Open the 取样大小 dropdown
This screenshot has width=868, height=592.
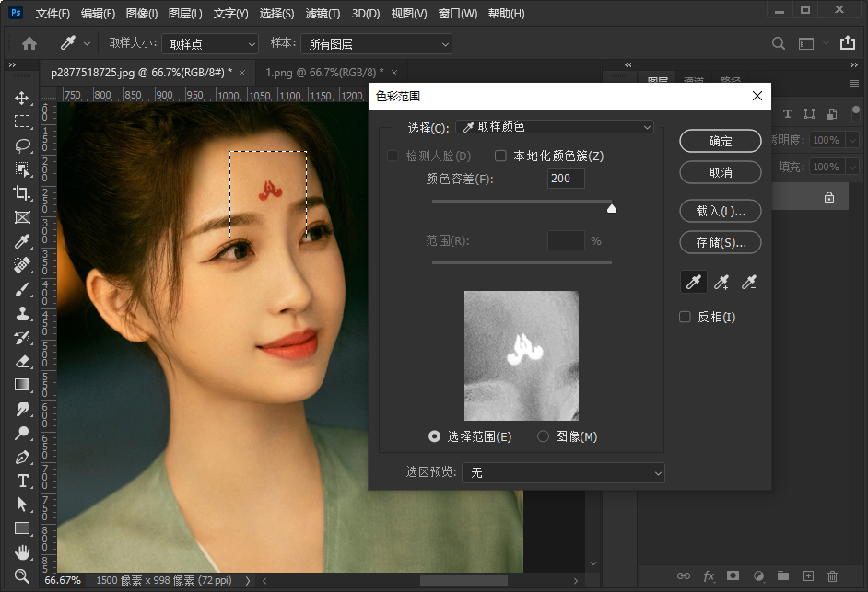(210, 44)
